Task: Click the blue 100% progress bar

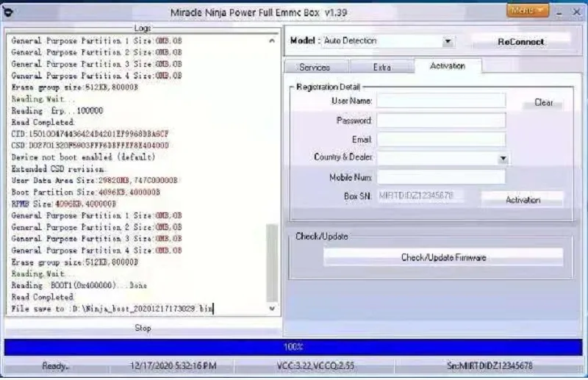Action: click(293, 347)
